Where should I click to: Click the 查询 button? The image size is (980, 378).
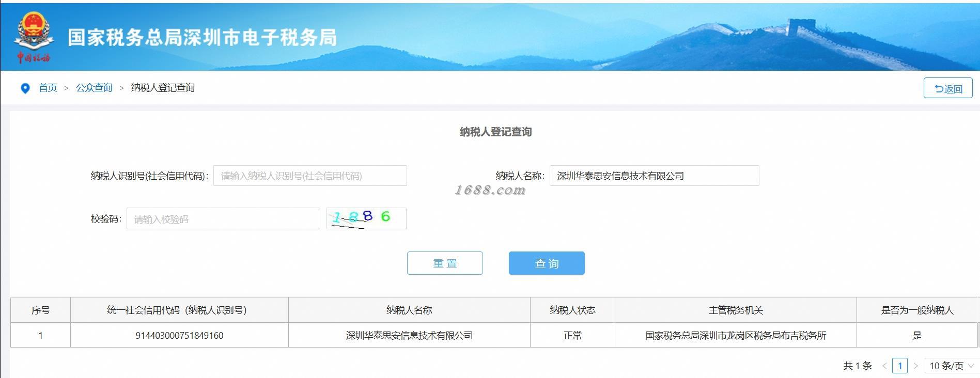click(547, 263)
